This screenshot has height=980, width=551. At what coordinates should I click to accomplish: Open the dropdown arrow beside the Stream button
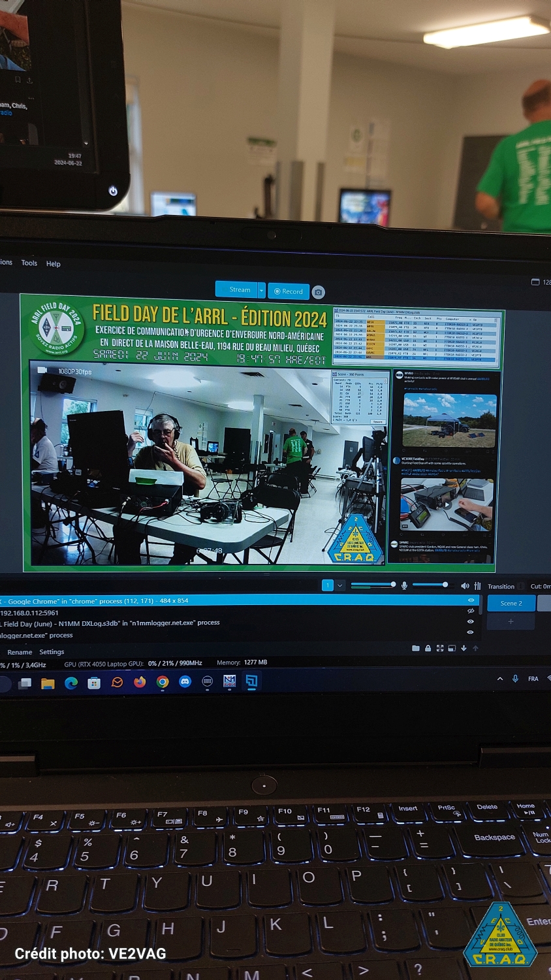click(262, 290)
